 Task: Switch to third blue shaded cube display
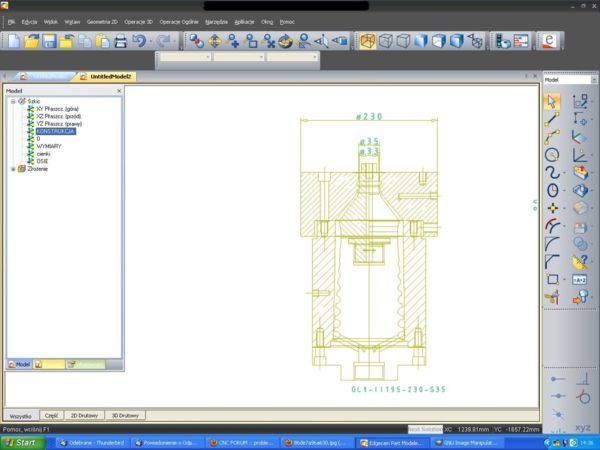click(x=457, y=41)
